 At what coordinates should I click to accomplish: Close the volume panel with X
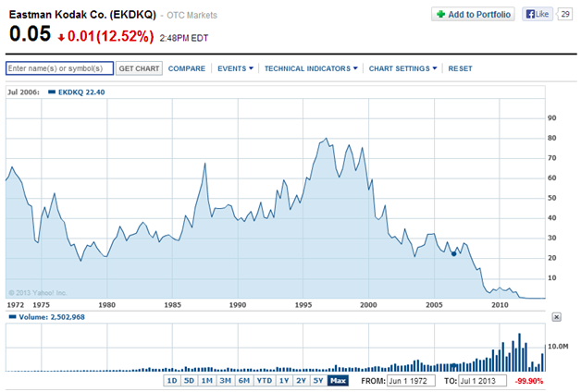pyautogui.click(x=556, y=317)
